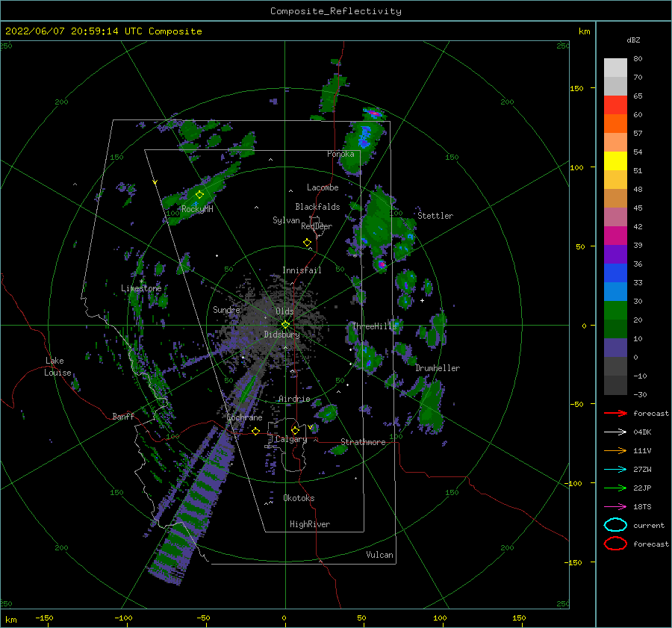Click the Blackfalds city label
Viewport: 672px width, 628px height.
(x=317, y=207)
